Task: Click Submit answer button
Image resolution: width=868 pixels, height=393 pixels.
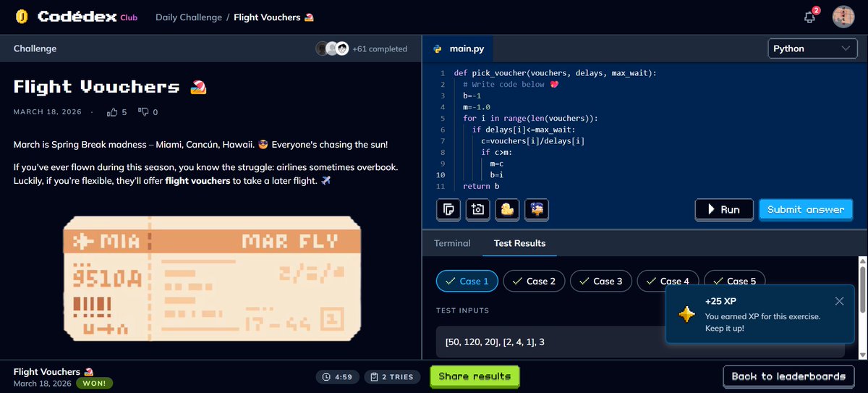Action: click(806, 209)
